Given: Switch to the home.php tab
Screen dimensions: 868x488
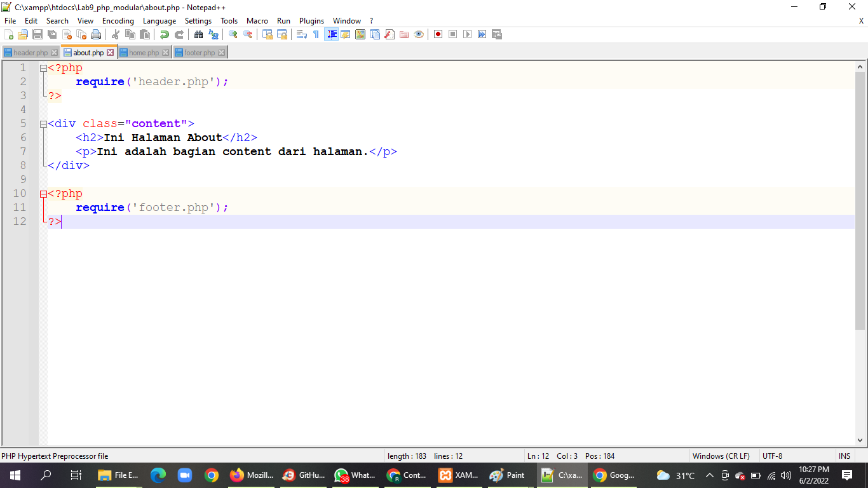Looking at the screenshot, I should [x=144, y=53].
